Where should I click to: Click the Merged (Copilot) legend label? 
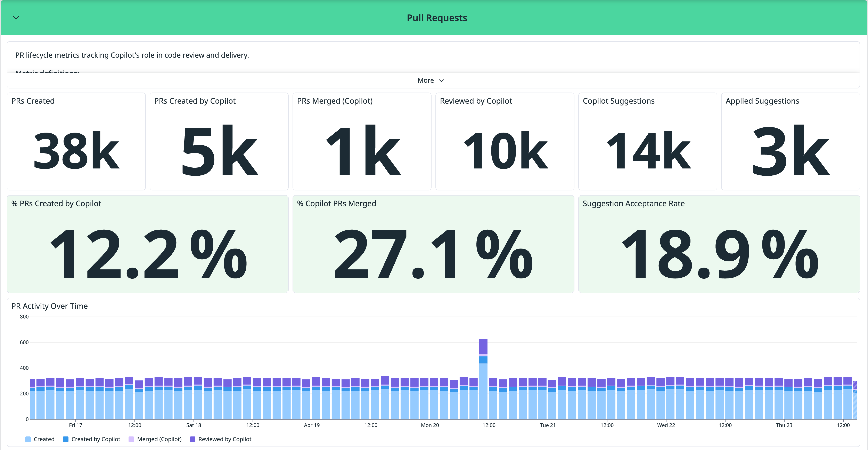click(159, 439)
